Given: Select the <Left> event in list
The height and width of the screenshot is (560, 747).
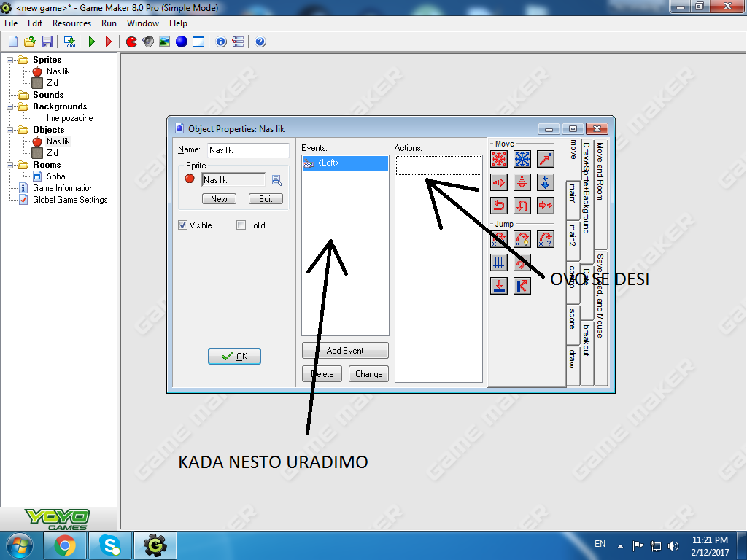Looking at the screenshot, I should [x=345, y=163].
